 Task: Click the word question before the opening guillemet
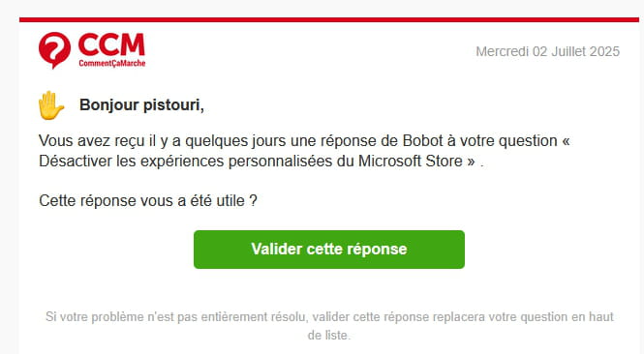[x=528, y=141]
